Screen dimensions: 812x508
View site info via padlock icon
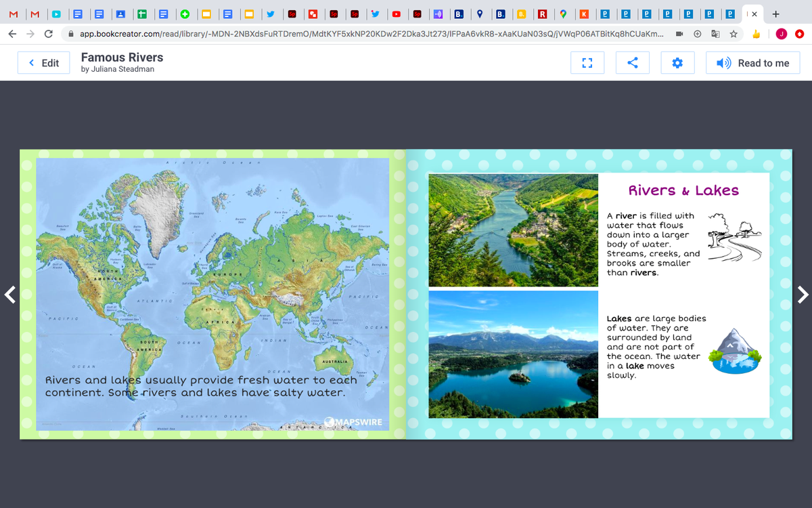tap(70, 34)
